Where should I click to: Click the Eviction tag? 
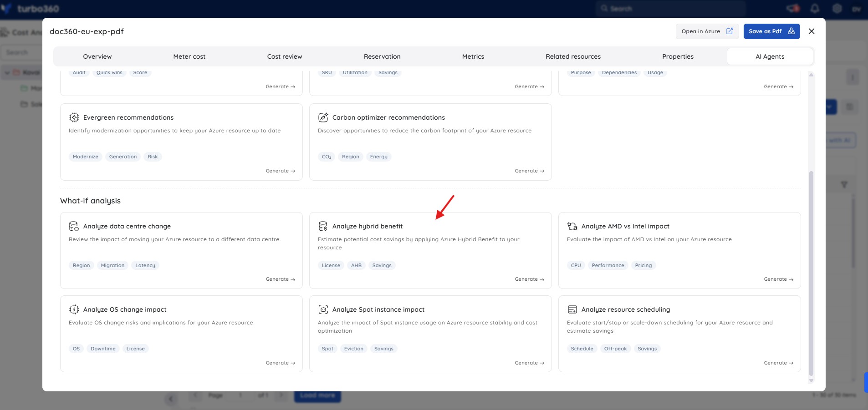pyautogui.click(x=354, y=349)
